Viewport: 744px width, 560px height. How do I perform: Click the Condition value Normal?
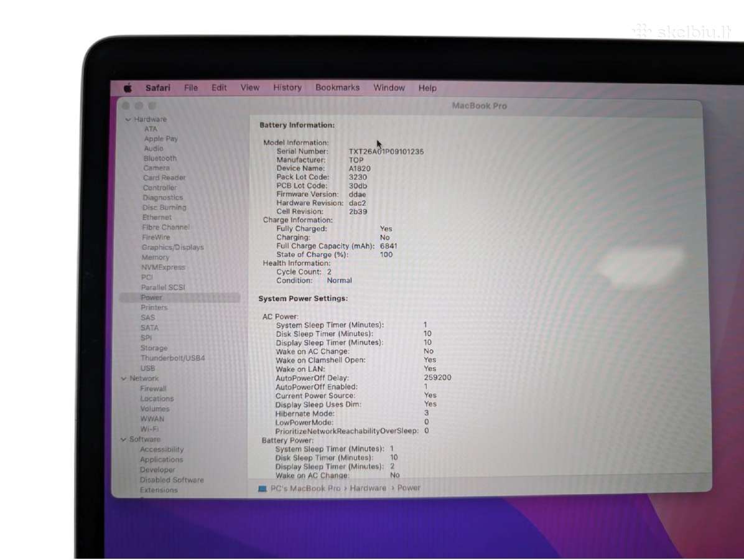point(339,281)
